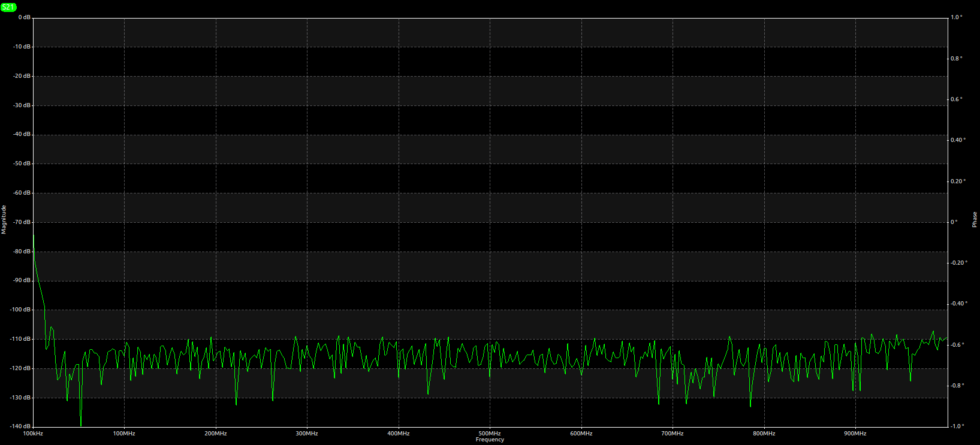Click the -0.40° phase tick label
The width and height of the screenshot is (980, 445).
click(959, 304)
